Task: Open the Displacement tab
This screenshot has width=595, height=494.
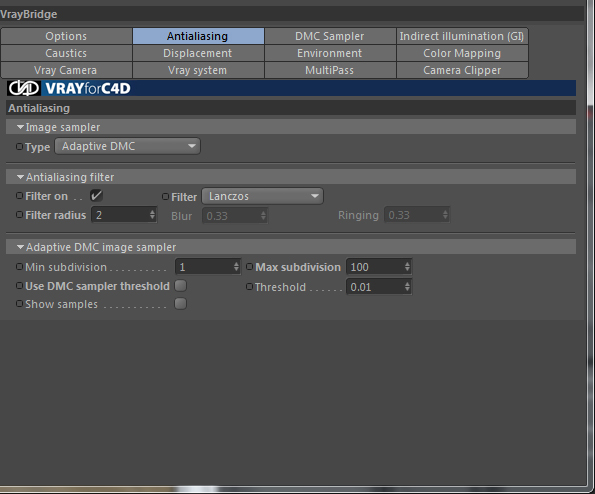Action: pyautogui.click(x=198, y=53)
